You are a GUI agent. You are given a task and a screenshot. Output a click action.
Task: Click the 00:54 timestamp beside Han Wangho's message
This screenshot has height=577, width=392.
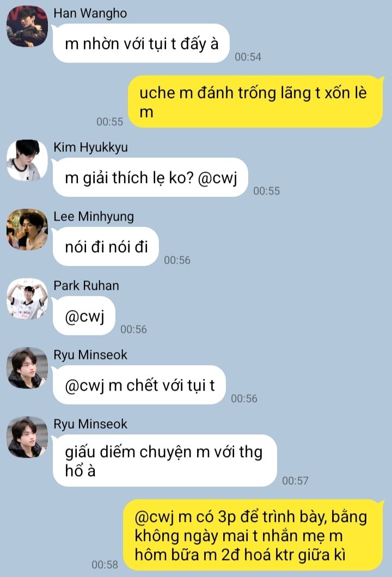coord(248,57)
